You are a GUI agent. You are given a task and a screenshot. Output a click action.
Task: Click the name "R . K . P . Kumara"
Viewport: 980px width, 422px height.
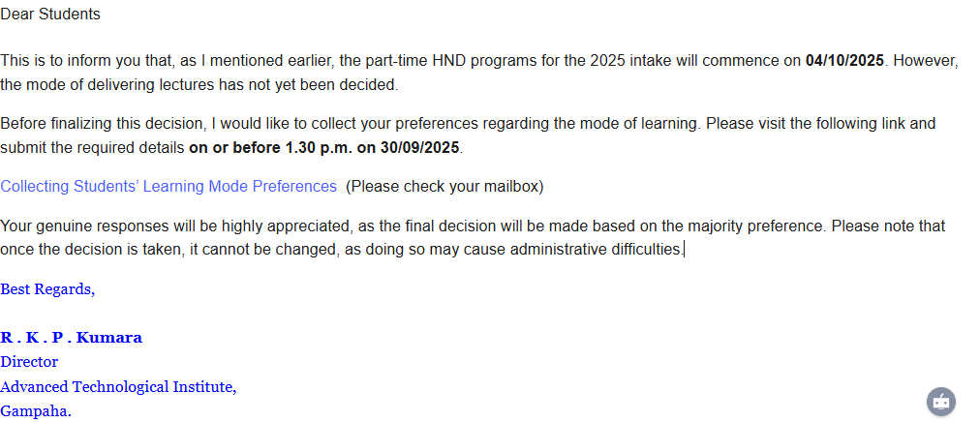click(x=72, y=338)
